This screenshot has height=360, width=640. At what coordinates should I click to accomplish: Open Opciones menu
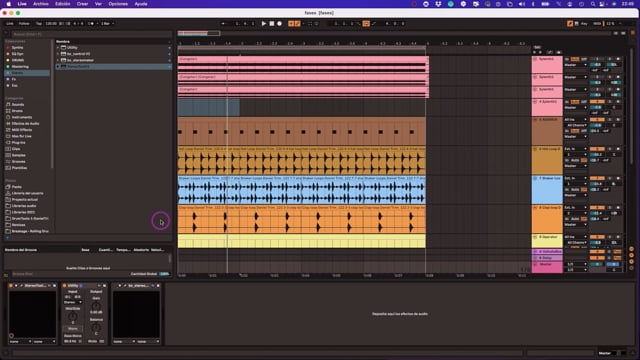click(118, 4)
